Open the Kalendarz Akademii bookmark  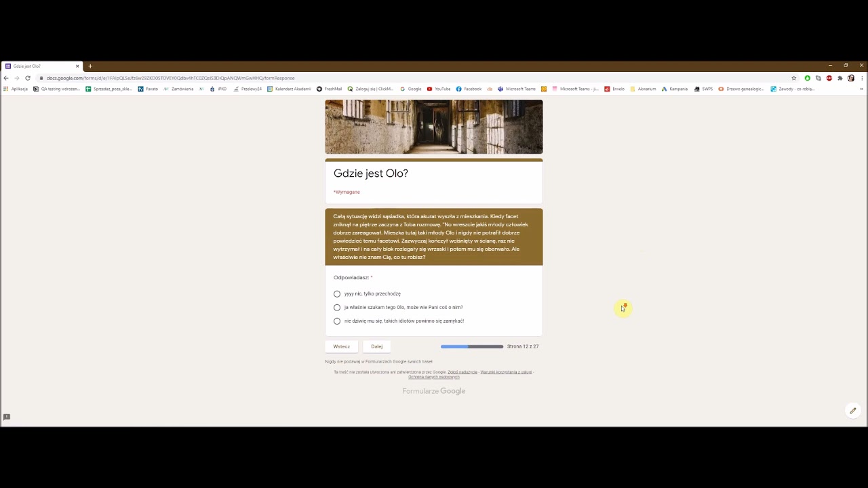[289, 89]
